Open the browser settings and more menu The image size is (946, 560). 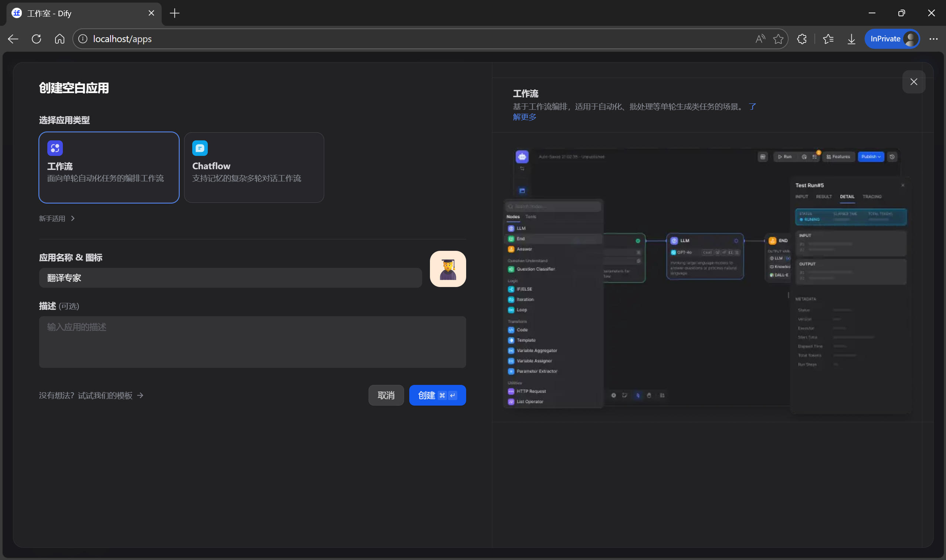point(933,39)
